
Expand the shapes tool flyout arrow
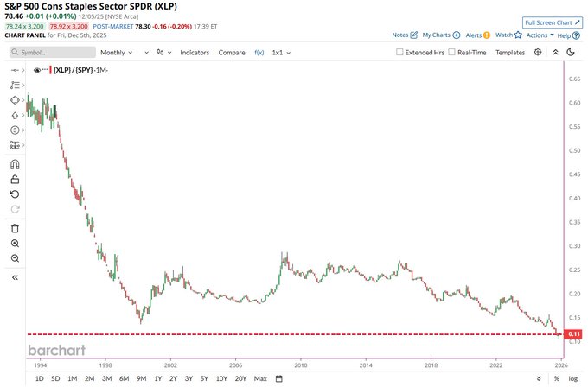point(23,100)
